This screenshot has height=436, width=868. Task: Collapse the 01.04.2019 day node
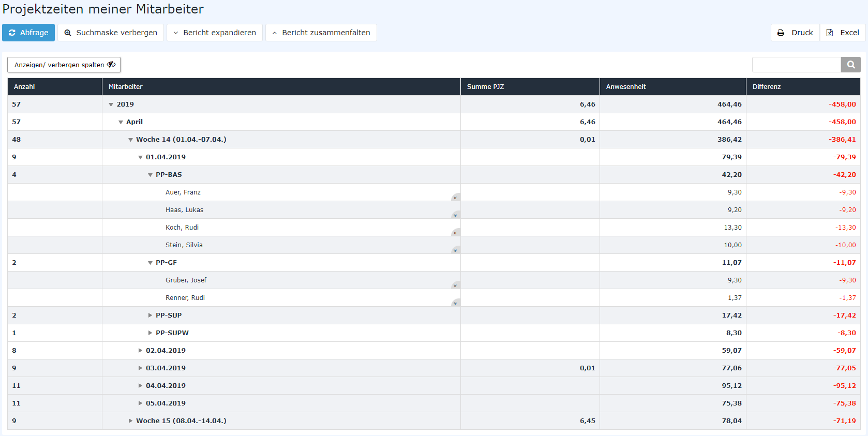click(140, 157)
